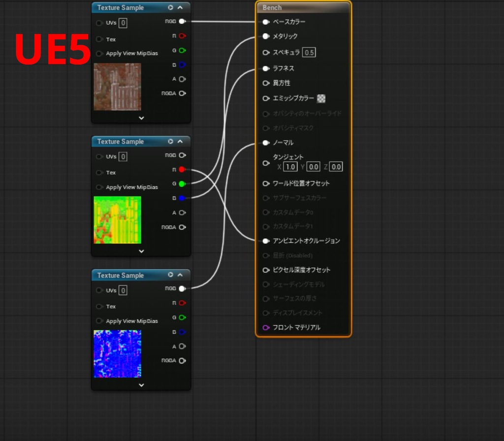Click the アンビエントオクルージョン input pin
Viewport: 504px width, 441px height.
click(265, 241)
